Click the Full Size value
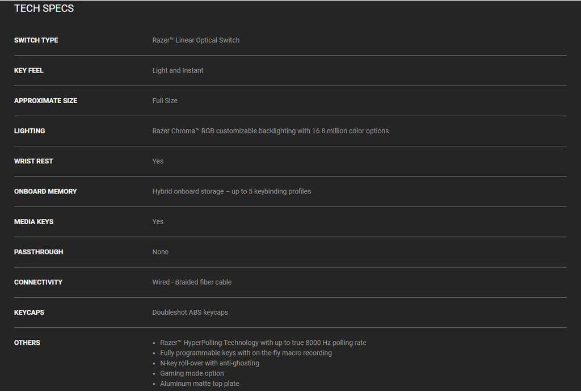 coord(165,100)
